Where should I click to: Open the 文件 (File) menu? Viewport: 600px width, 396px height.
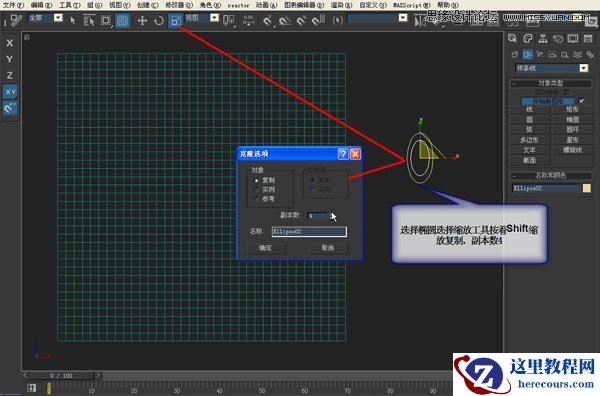13,5
